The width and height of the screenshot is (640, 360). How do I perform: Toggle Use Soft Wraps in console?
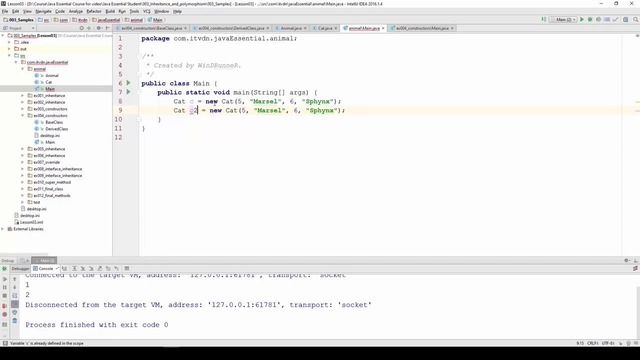click(15, 296)
